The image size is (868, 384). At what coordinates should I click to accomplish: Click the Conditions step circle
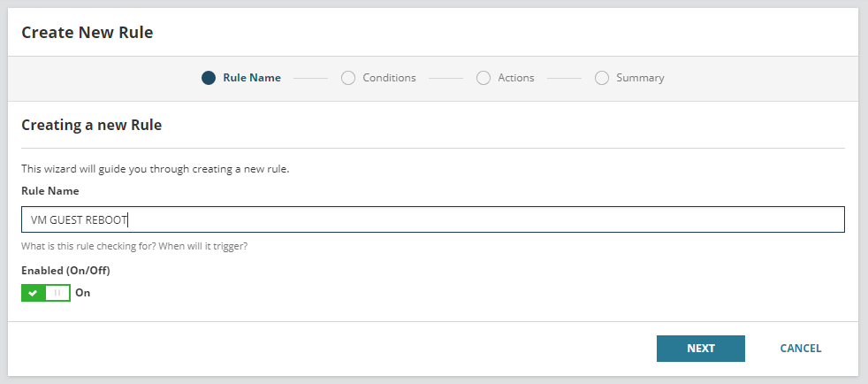coord(348,78)
